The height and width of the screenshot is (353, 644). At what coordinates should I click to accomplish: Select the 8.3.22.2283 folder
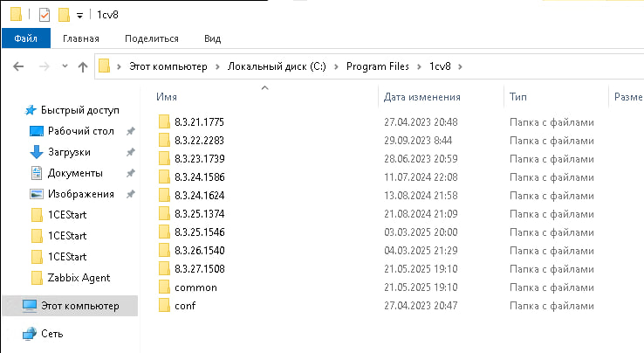click(199, 141)
